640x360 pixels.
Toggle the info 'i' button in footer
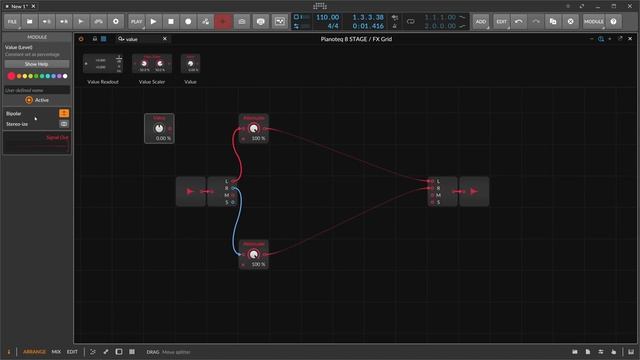tap(9, 352)
